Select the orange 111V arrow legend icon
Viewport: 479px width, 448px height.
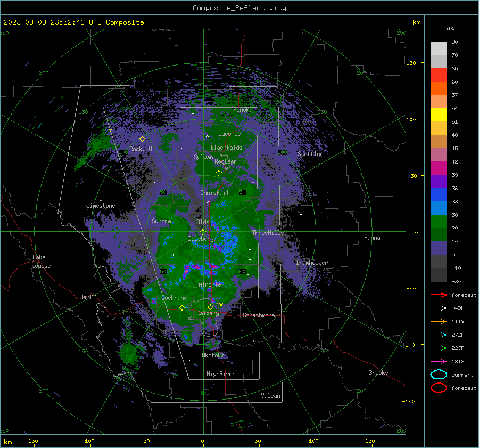pyautogui.click(x=439, y=321)
